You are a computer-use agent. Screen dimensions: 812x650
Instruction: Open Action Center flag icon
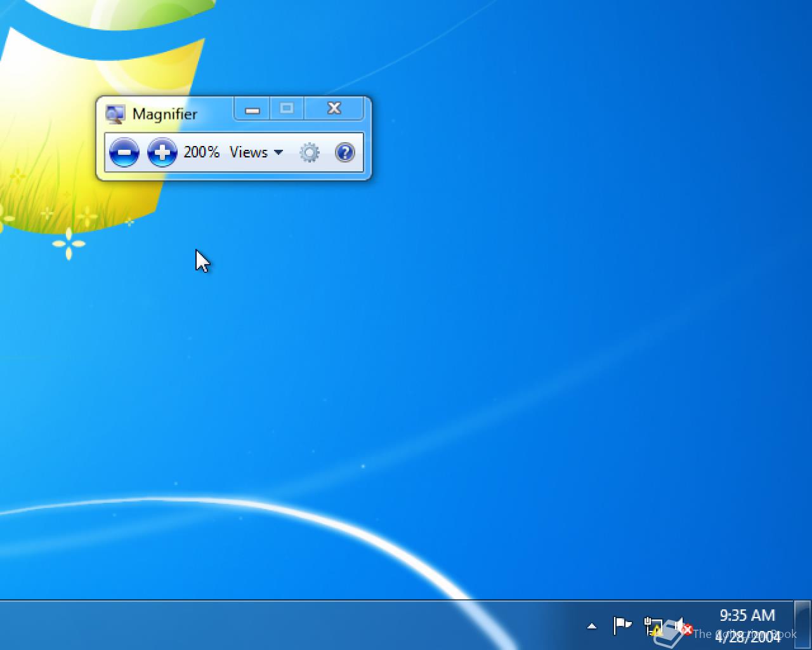click(x=622, y=626)
